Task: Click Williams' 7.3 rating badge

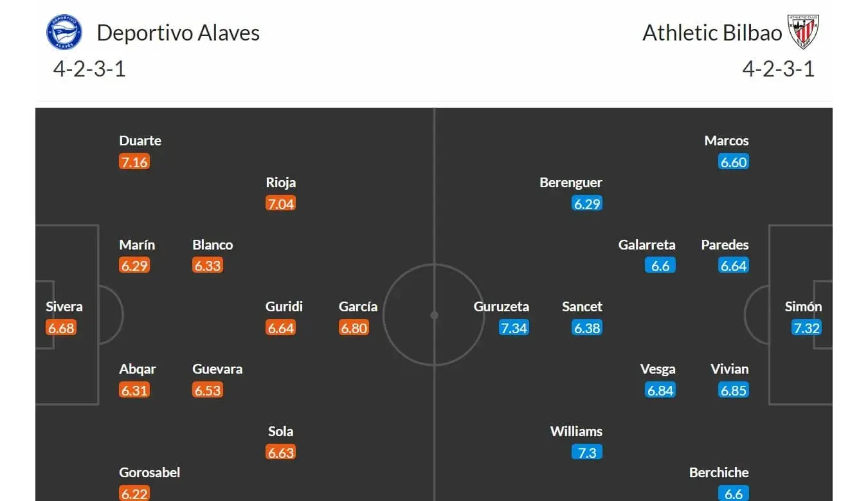Action: click(587, 453)
